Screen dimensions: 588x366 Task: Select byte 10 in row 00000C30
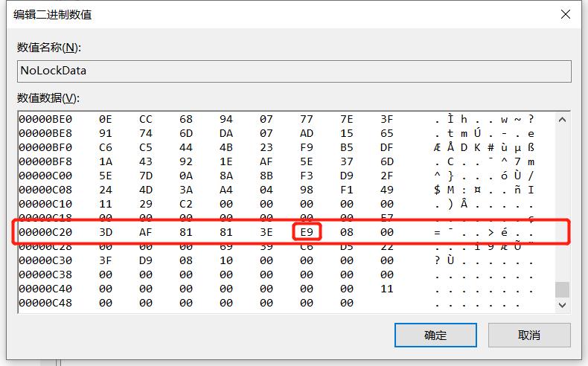click(x=226, y=260)
